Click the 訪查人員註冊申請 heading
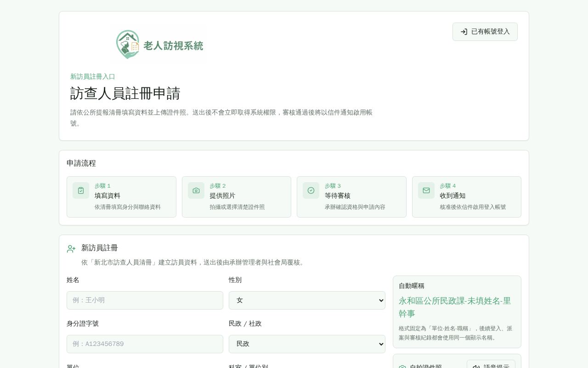 (x=125, y=93)
